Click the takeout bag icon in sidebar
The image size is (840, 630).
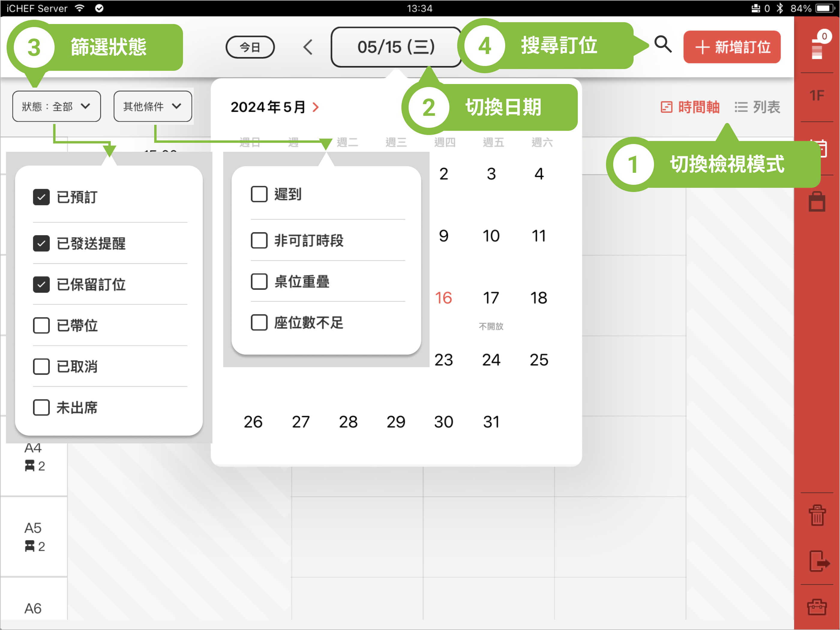(x=817, y=202)
